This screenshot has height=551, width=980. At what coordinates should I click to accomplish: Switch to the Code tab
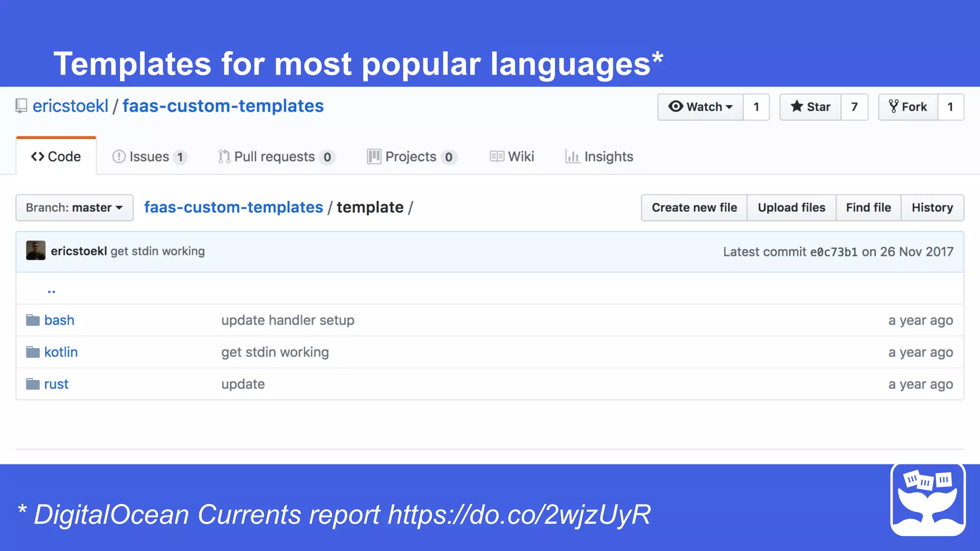[56, 156]
